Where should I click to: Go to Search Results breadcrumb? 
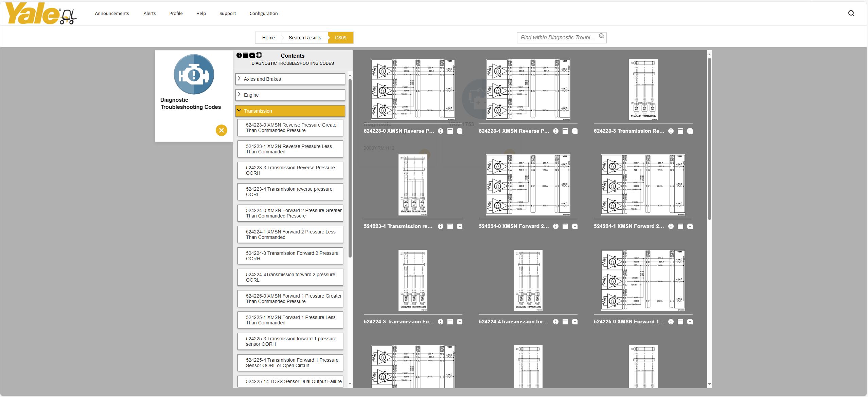305,38
